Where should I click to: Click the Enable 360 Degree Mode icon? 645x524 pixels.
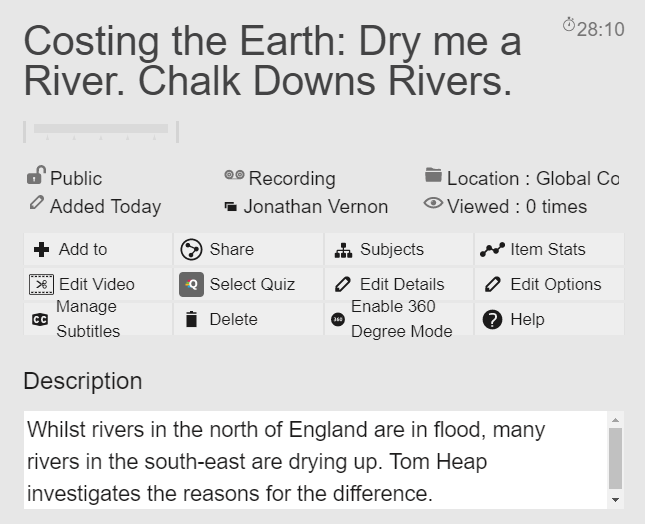click(x=338, y=320)
